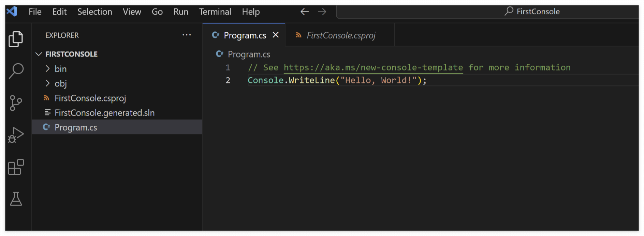
Task: Go back using the left arrow
Action: click(305, 12)
